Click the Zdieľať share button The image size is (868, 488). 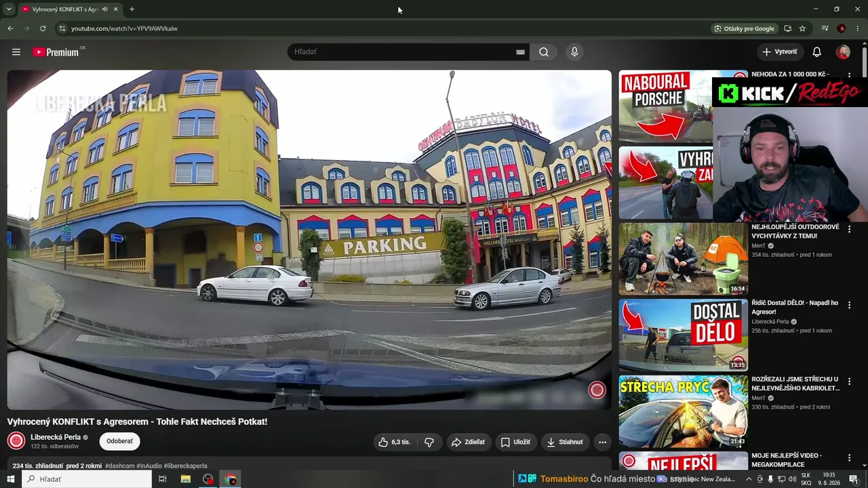click(469, 442)
